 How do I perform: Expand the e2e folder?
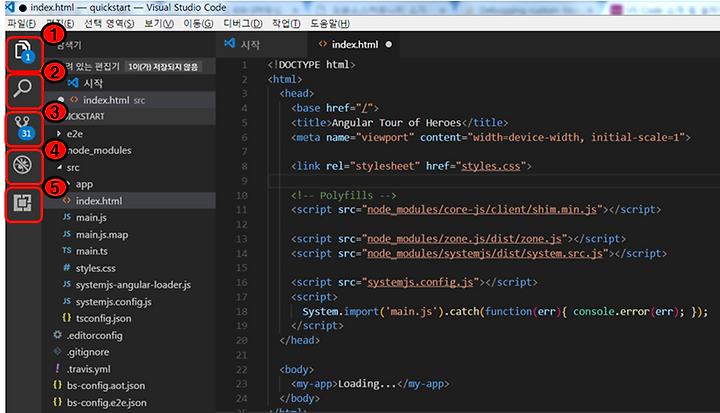pyautogui.click(x=59, y=133)
